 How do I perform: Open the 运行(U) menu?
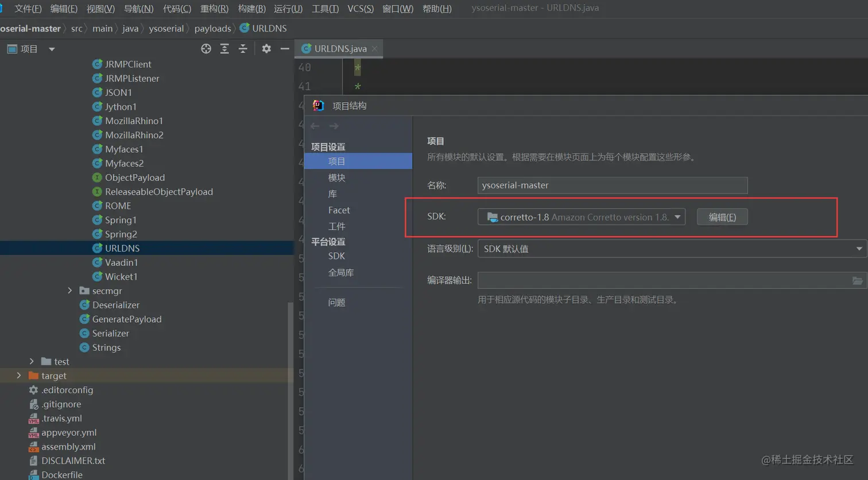288,9
